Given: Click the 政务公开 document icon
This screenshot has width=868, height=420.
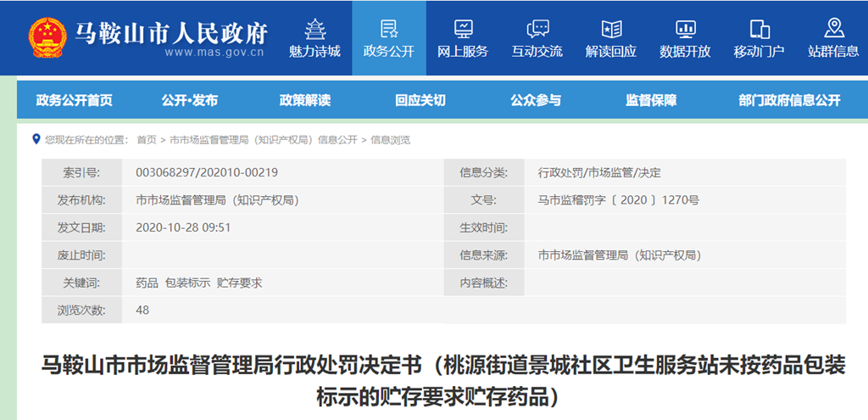Looking at the screenshot, I should [x=388, y=30].
